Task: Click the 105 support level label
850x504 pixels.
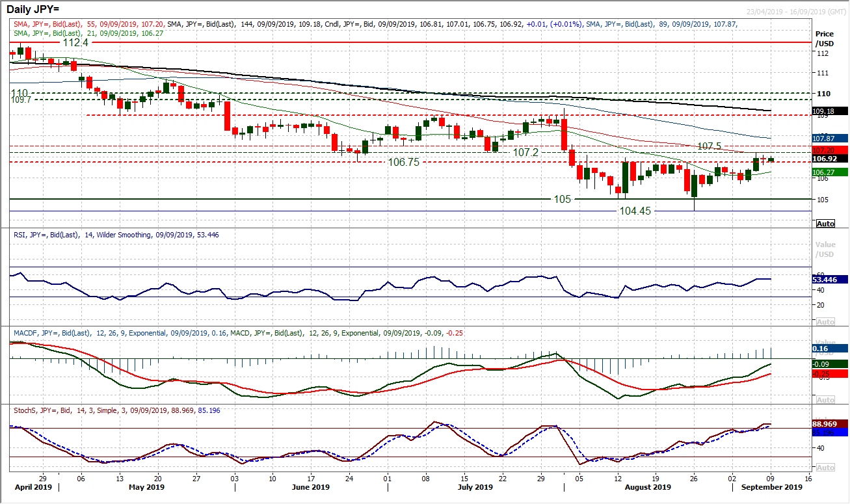Action: [563, 199]
